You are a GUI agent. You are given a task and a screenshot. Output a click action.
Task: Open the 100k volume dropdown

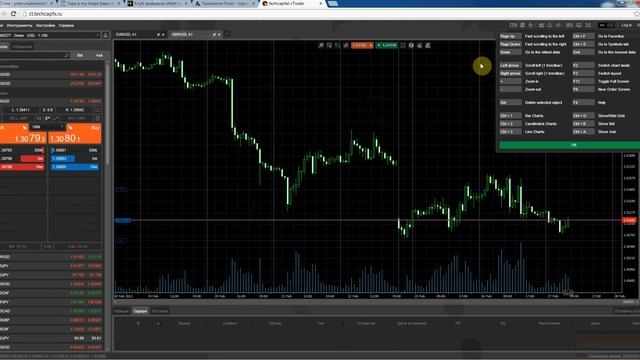pyautogui.click(x=47, y=127)
